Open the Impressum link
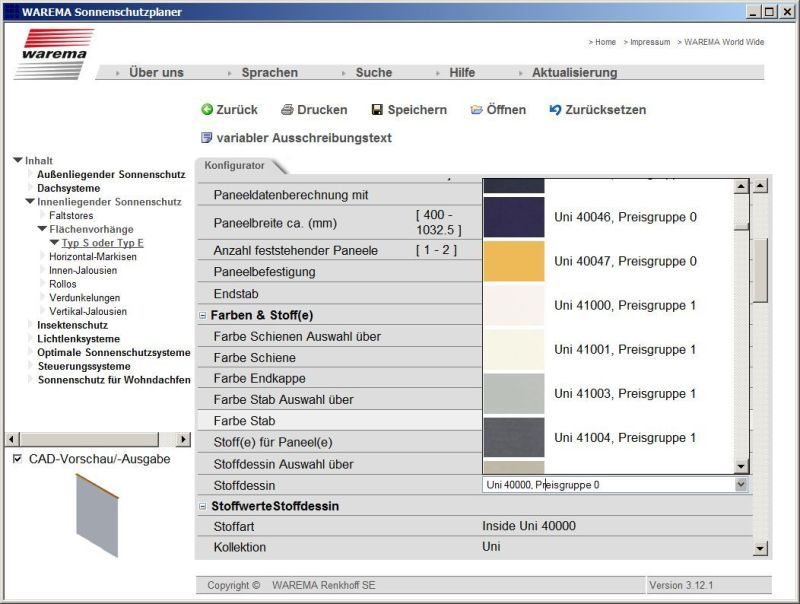 pyautogui.click(x=650, y=42)
